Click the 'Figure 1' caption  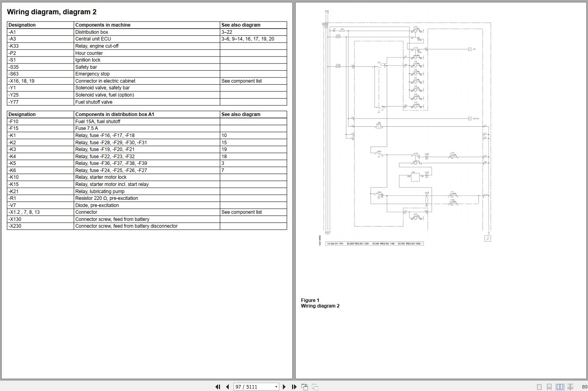pos(310,300)
